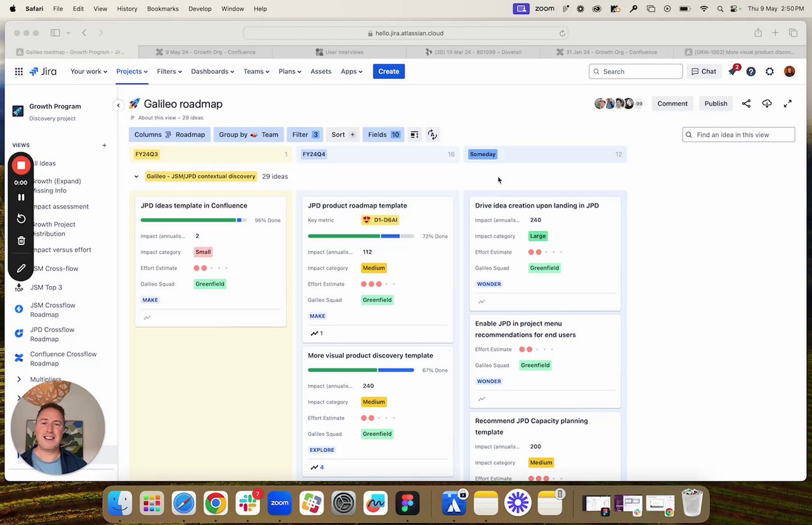Open the help question mark icon

[x=751, y=72]
